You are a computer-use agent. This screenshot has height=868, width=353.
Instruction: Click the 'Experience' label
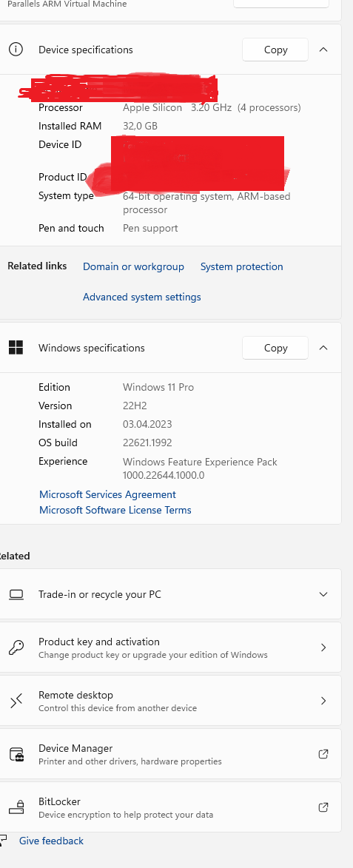63,462
